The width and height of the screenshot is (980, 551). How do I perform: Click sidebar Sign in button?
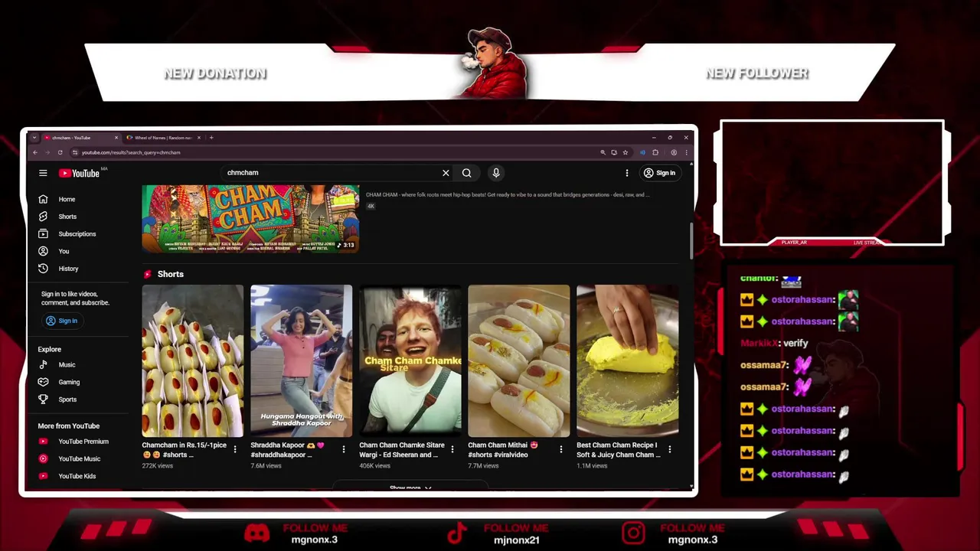pos(61,321)
